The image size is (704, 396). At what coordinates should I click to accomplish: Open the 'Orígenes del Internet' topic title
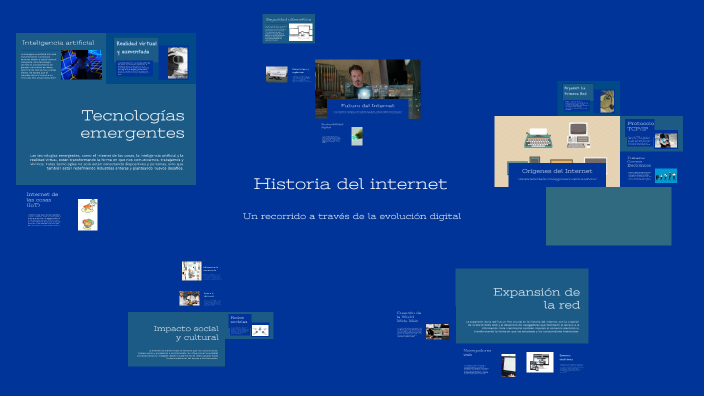point(557,171)
